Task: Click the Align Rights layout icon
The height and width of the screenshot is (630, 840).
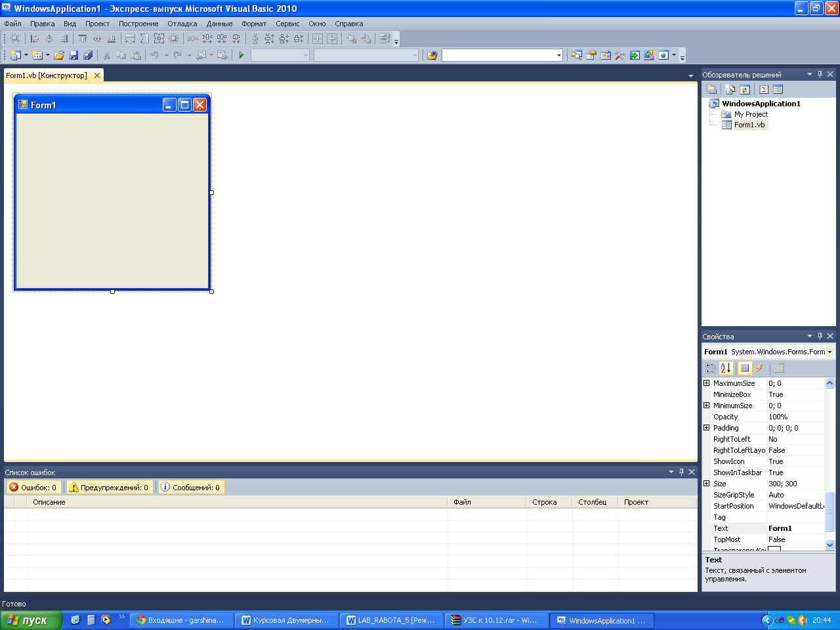Action: (x=64, y=39)
